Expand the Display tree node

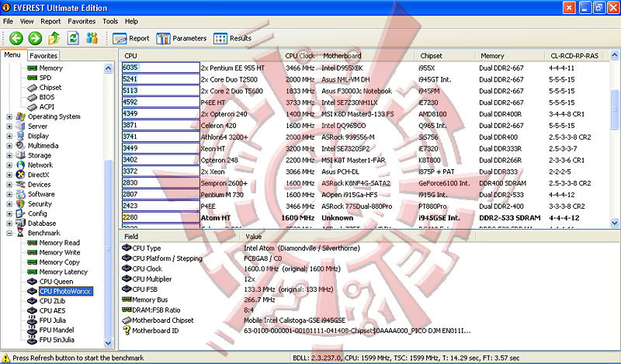coord(9,137)
